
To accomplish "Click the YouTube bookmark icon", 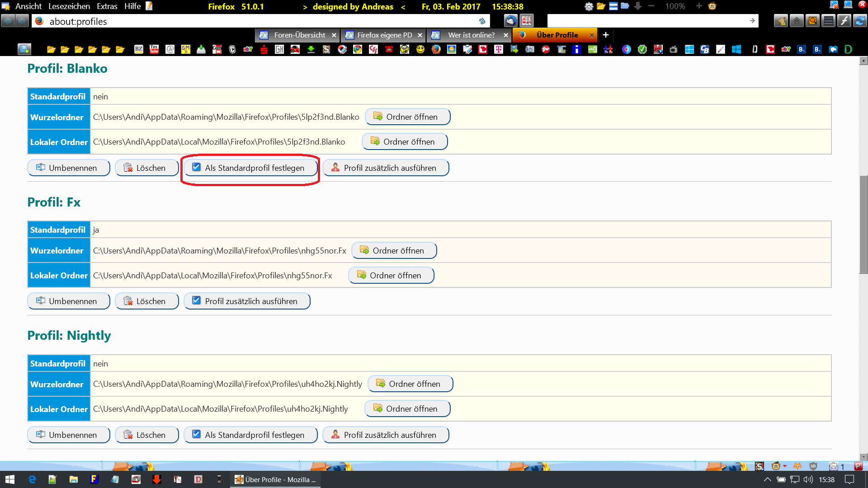I will 154,49.
